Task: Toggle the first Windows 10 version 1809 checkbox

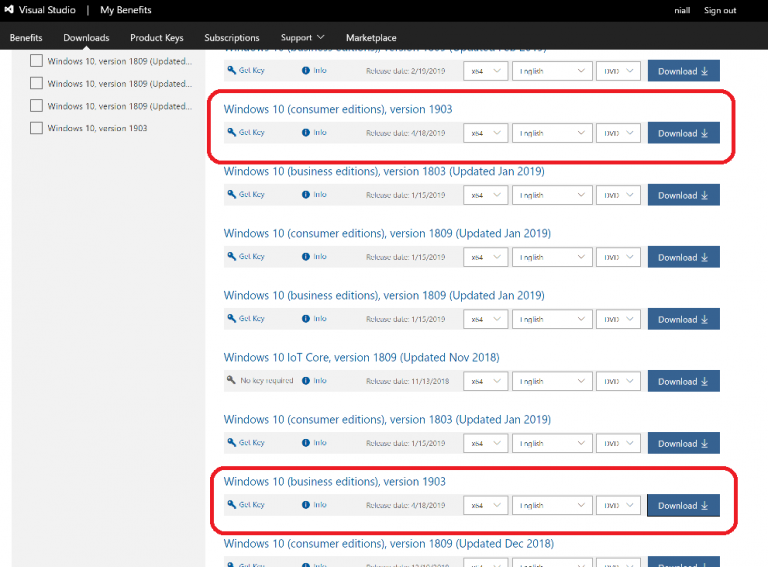Action: point(37,61)
